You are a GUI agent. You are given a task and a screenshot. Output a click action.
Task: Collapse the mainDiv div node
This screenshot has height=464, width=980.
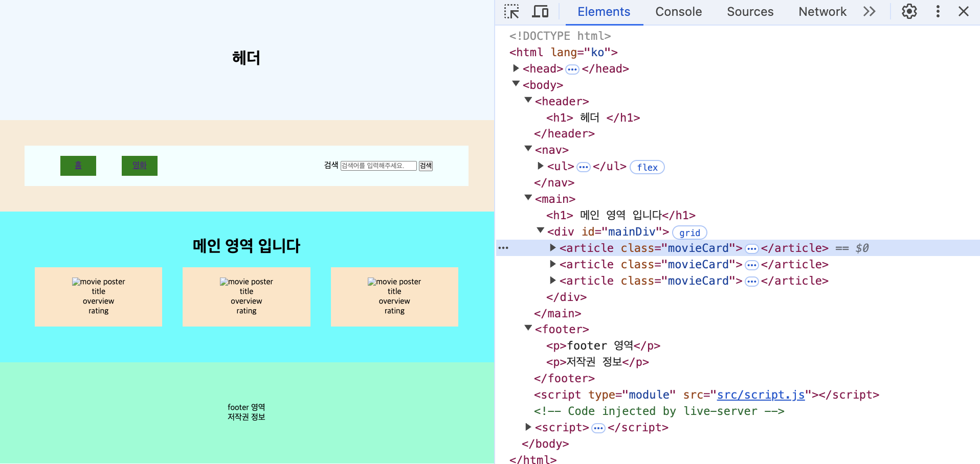(x=540, y=230)
